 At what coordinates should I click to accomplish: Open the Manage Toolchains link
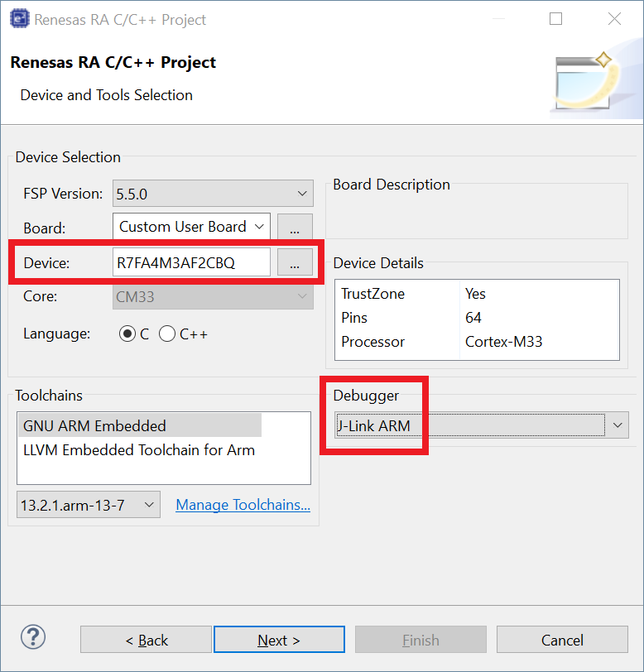pos(243,505)
